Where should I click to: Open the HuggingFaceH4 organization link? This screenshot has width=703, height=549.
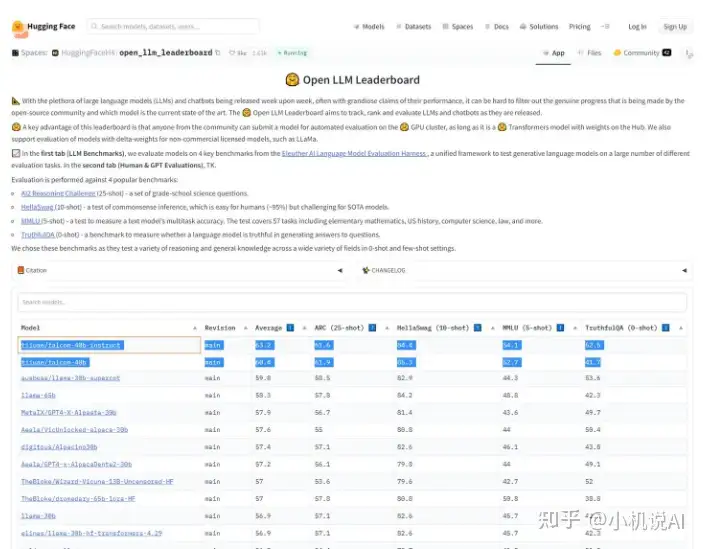(88, 53)
